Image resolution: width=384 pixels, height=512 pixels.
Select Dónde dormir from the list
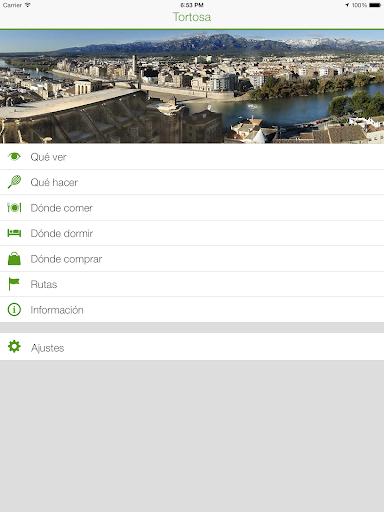pyautogui.click(x=192, y=233)
